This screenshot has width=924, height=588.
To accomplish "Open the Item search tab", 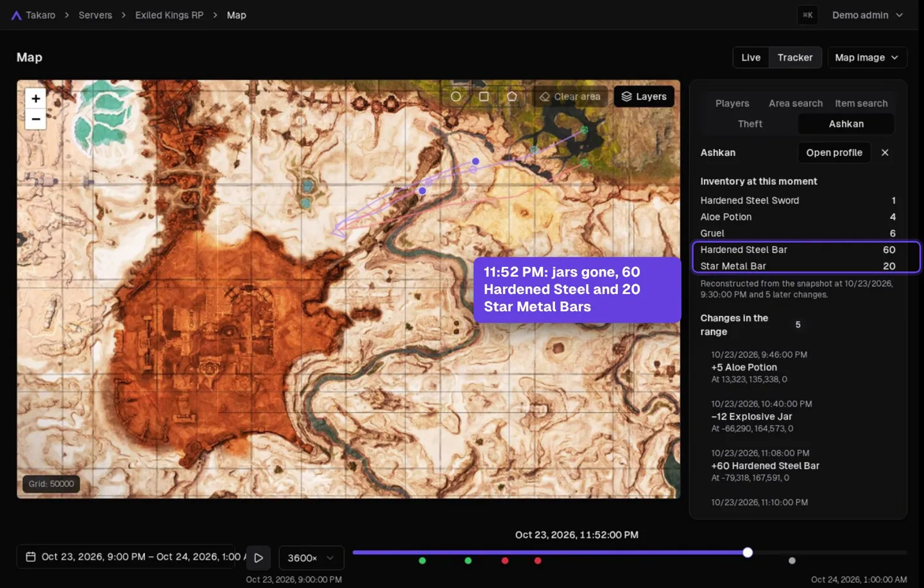I will coord(861,103).
